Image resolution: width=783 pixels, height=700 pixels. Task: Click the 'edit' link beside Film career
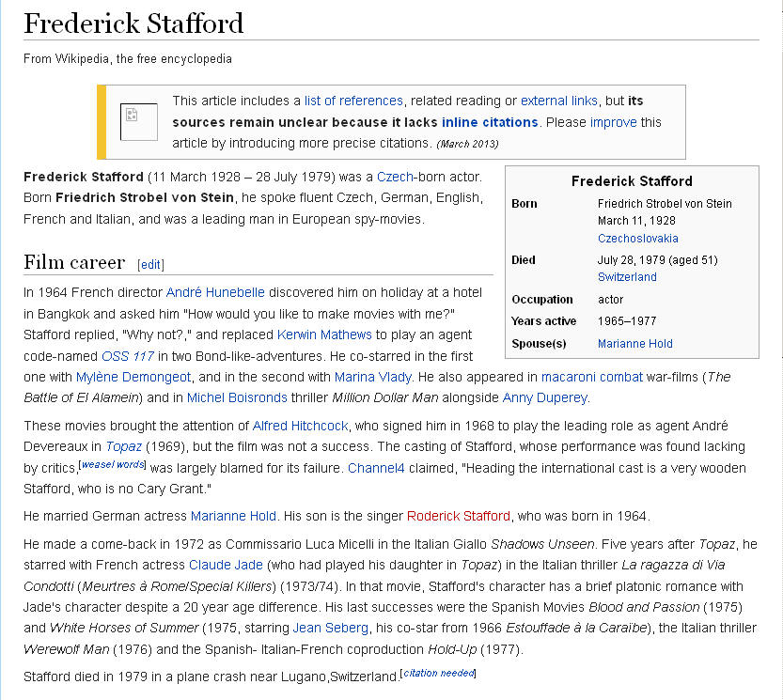(x=150, y=265)
